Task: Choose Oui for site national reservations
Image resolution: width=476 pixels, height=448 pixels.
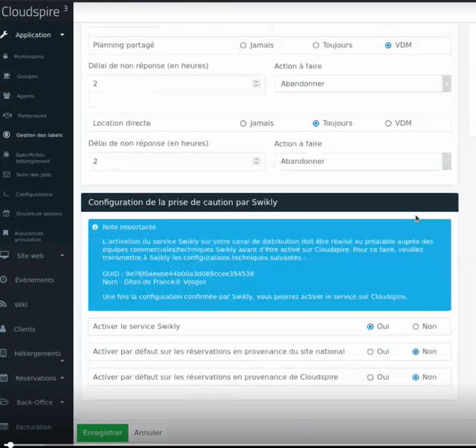Action: [370, 352]
